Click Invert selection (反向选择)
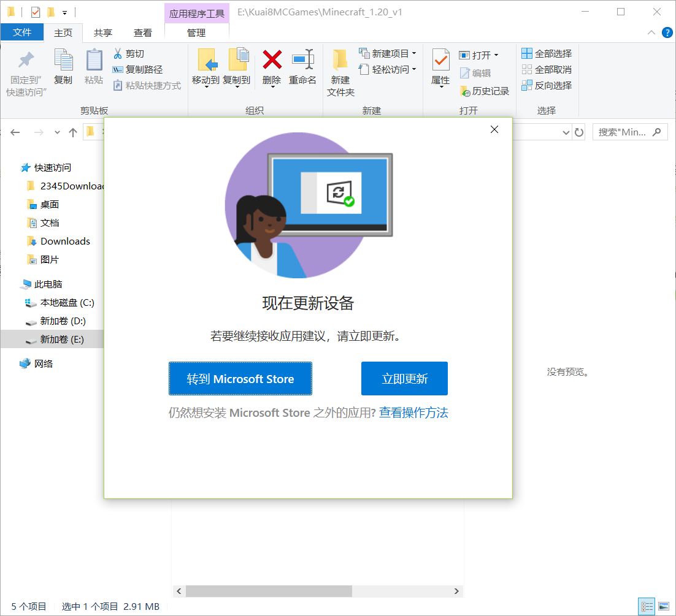This screenshot has height=616, width=676. point(547,85)
